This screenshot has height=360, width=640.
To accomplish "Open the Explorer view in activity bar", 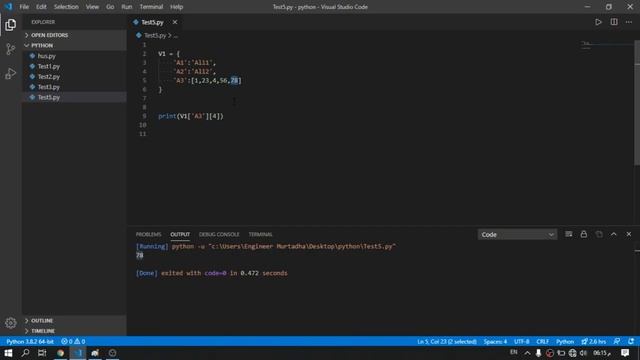I will coord(11,25).
